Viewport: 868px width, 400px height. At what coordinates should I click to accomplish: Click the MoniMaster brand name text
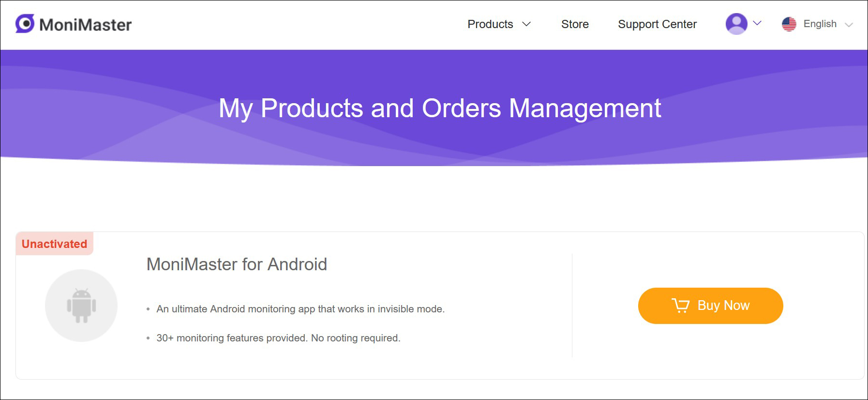click(x=85, y=25)
